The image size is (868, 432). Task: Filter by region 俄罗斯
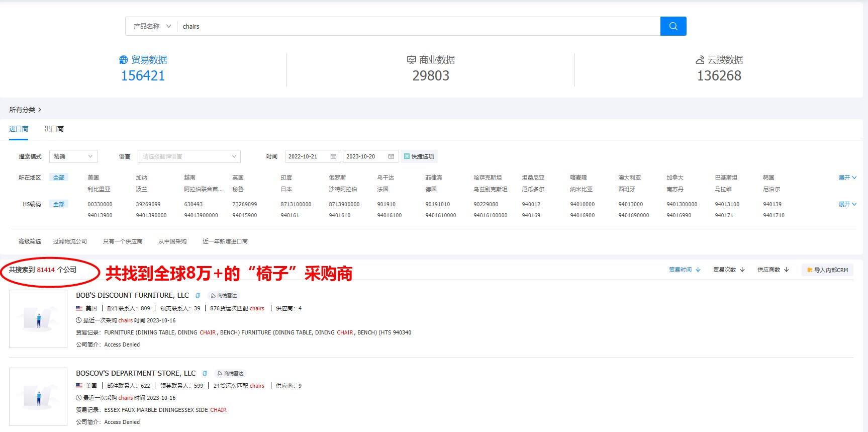(337, 178)
